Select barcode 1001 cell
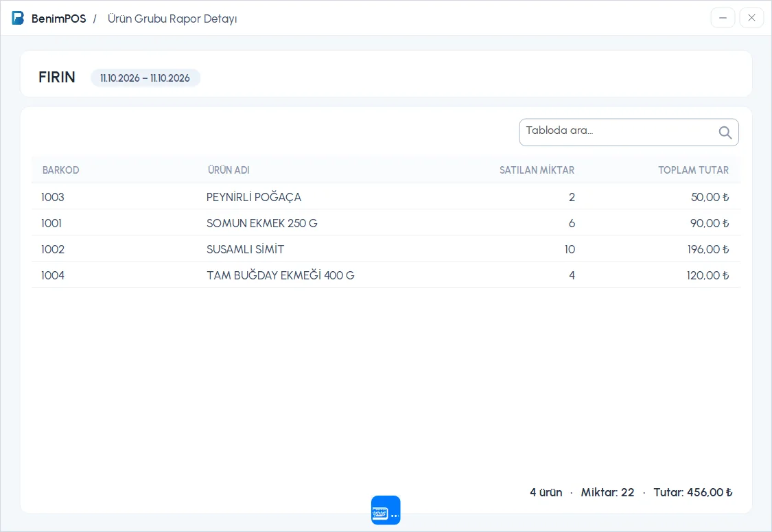Screen dimensions: 772x532 (x=51, y=223)
